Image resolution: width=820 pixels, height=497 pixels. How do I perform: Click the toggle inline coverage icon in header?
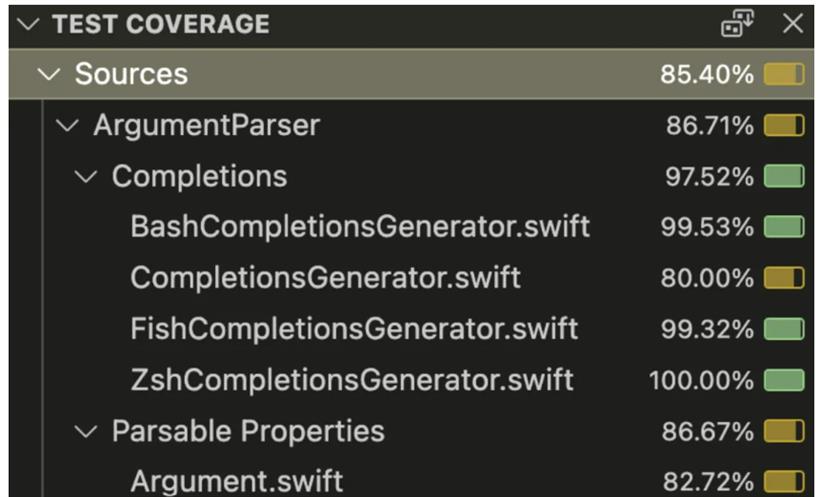[737, 24]
